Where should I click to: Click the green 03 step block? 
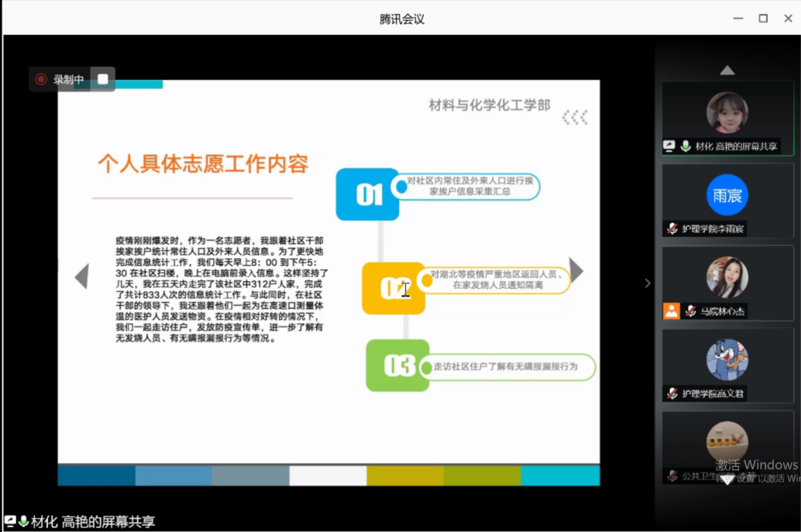[398, 366]
